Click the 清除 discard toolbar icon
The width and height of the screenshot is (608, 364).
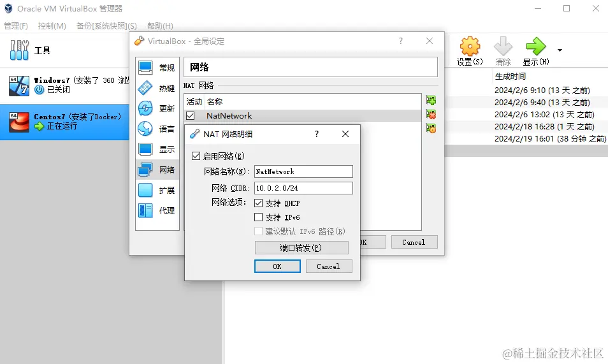tap(503, 47)
